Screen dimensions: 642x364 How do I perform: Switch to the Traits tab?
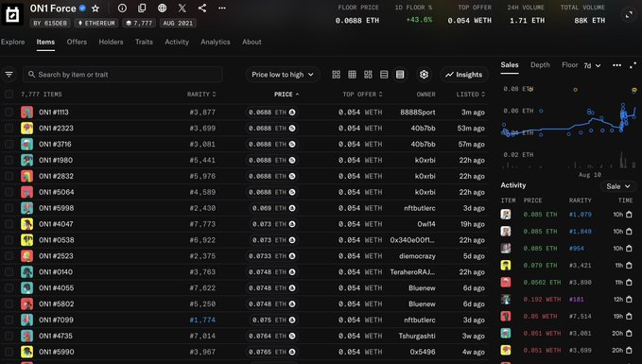144,42
